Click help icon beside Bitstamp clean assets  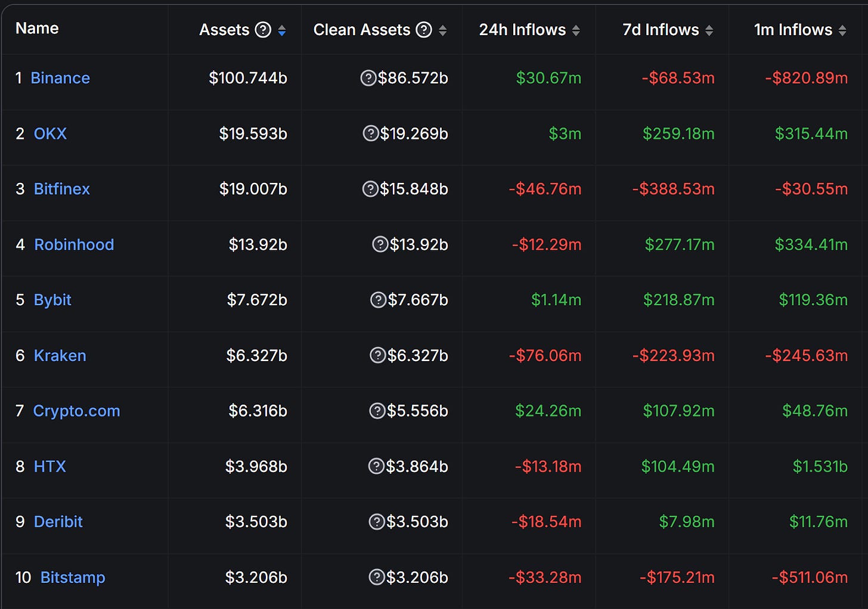pyautogui.click(x=377, y=577)
